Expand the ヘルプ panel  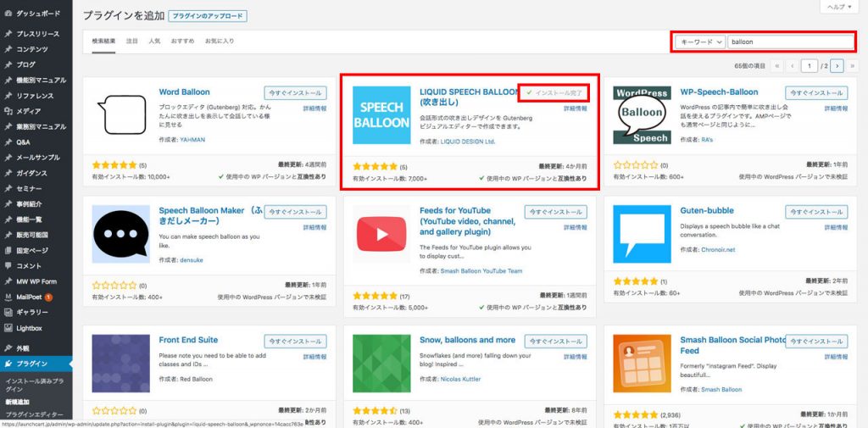pyautogui.click(x=839, y=6)
